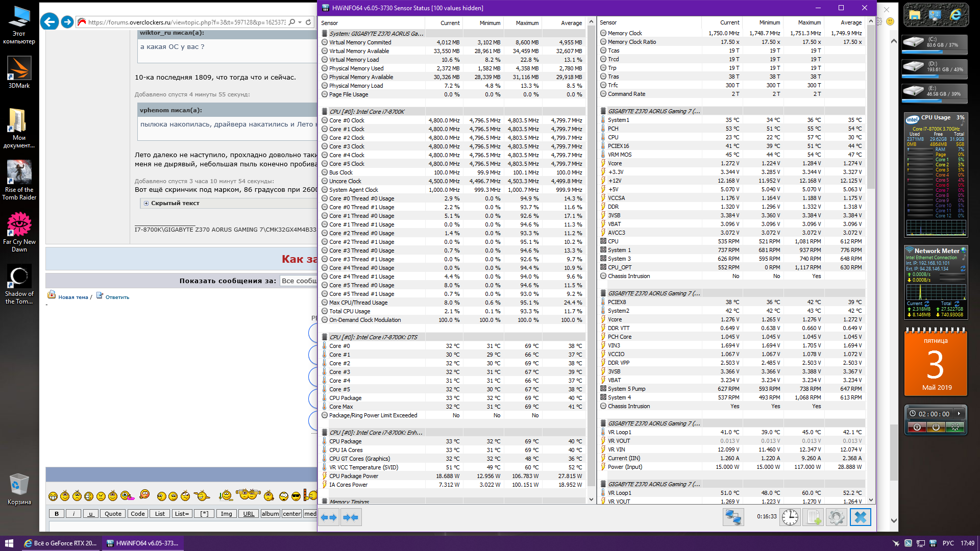Screen dimensions: 980x551
Task: Click the reply link
Action: coord(117,297)
